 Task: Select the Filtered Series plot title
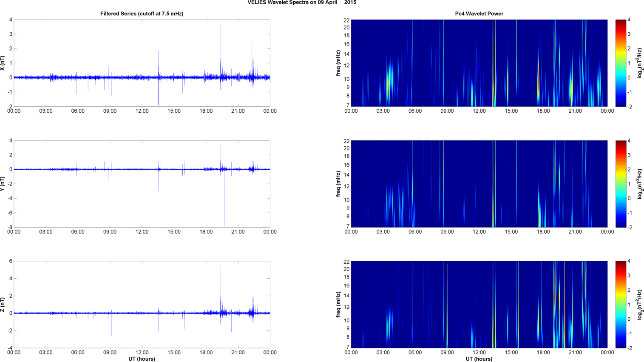142,14
